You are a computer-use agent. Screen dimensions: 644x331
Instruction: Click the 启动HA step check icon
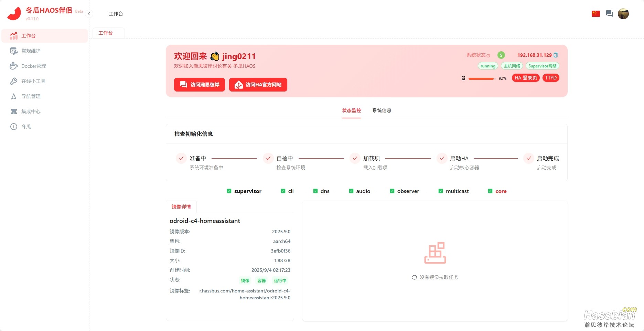(442, 158)
